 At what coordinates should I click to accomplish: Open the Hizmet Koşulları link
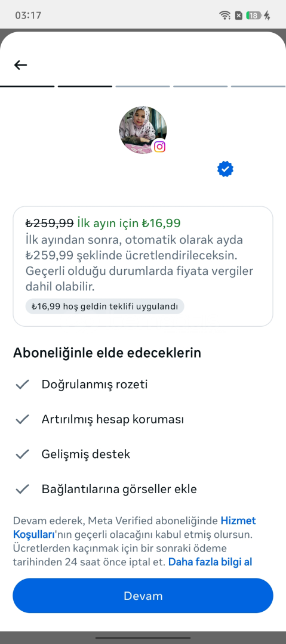pyautogui.click(x=134, y=528)
